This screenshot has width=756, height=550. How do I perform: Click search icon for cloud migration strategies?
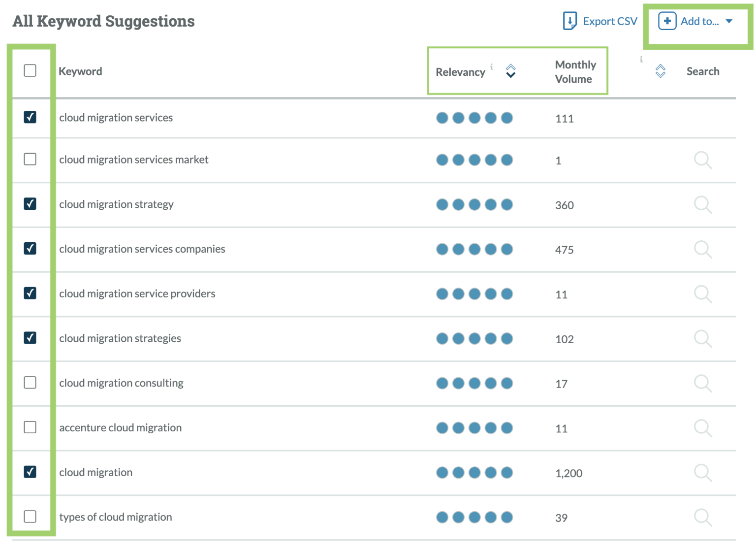point(703,339)
